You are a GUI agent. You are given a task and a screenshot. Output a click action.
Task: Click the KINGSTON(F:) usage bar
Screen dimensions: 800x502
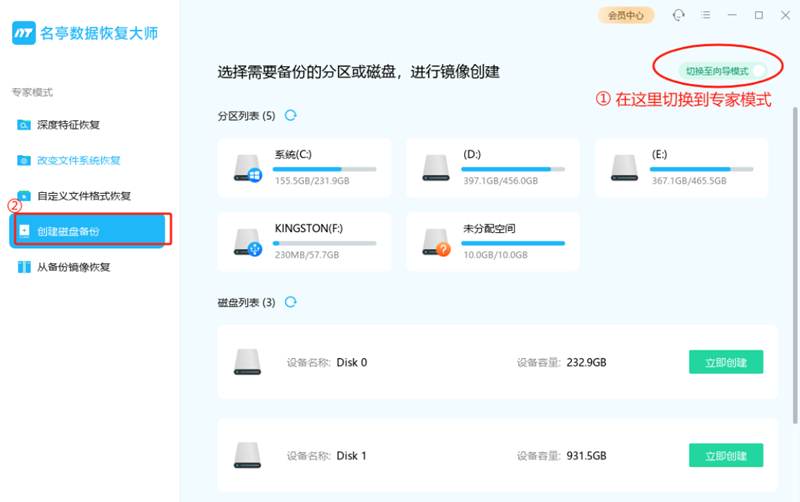324,243
